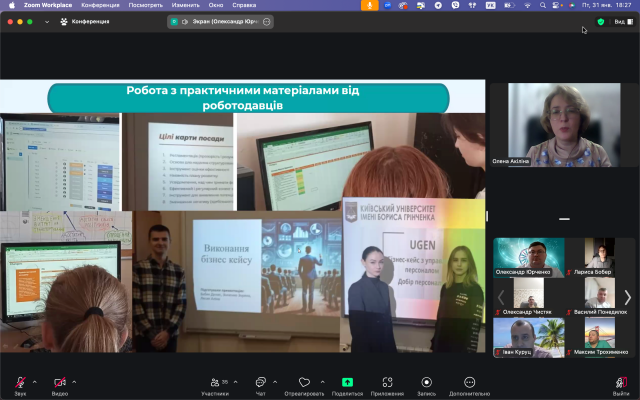
Task: Open the Чат chat panel
Action: [260, 384]
